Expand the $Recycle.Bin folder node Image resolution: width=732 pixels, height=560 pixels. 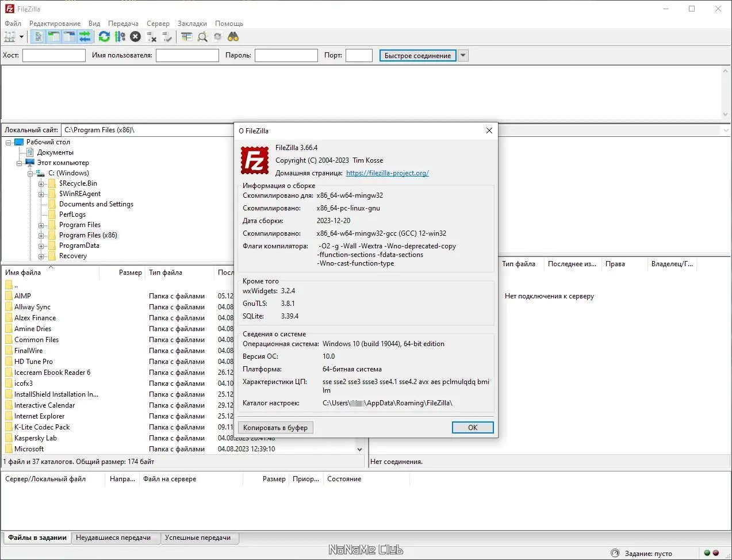tap(41, 184)
